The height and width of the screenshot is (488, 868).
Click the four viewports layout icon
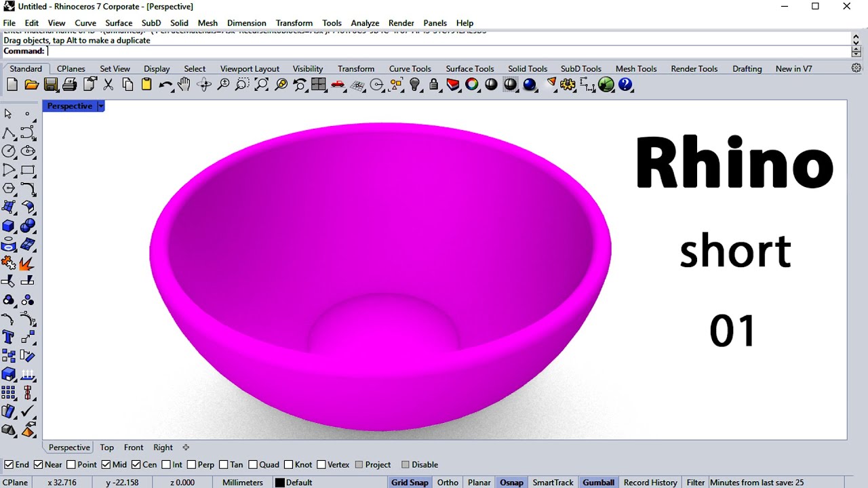pyautogui.click(x=319, y=85)
